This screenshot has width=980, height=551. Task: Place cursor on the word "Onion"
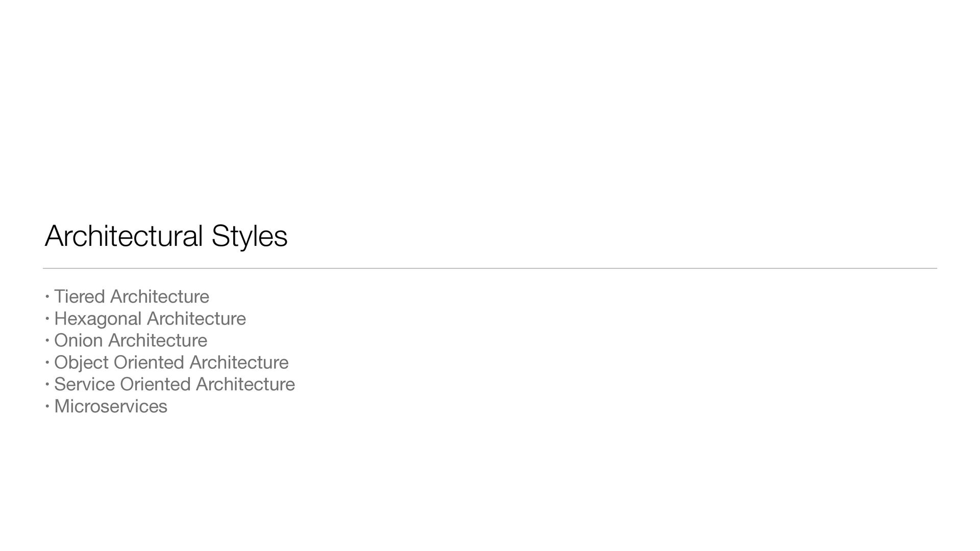(x=79, y=340)
